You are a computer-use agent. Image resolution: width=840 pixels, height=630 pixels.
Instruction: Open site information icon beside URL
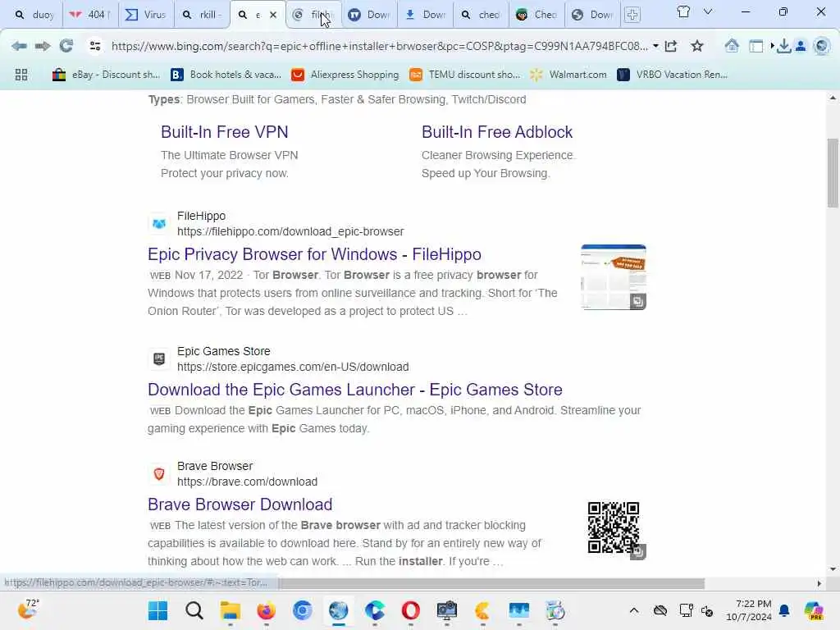(95, 46)
